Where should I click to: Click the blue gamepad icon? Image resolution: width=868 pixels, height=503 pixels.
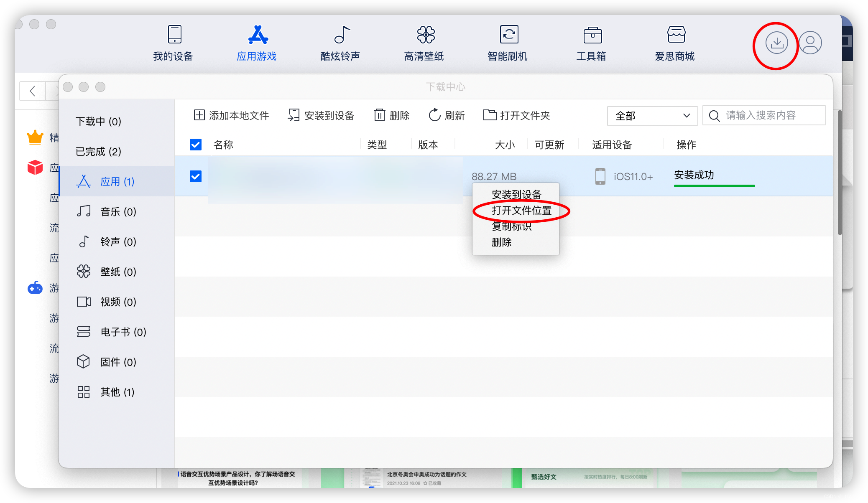point(35,288)
